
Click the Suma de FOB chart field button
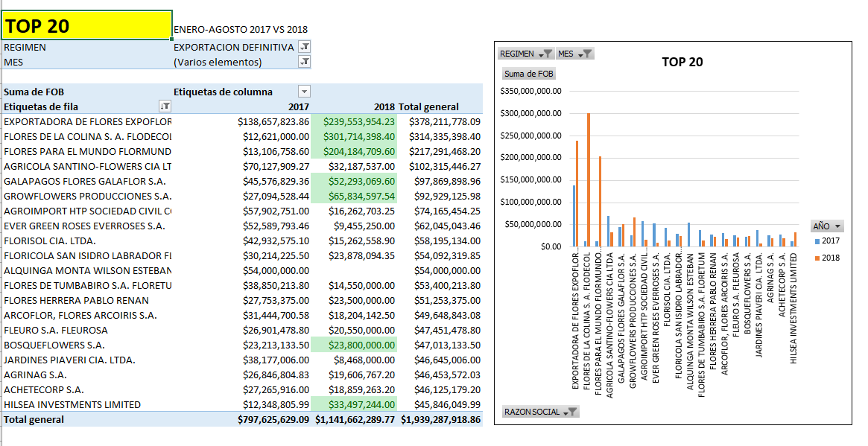click(x=529, y=74)
